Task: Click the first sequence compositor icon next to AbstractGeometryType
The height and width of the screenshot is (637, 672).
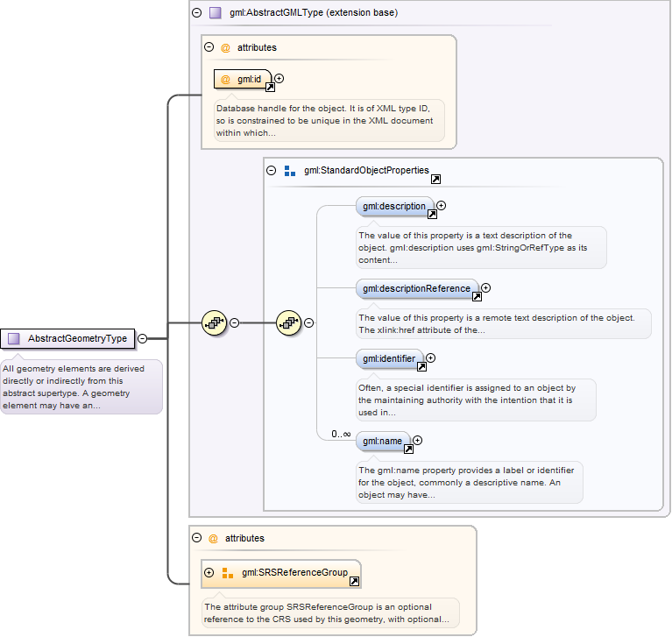Action: pos(215,322)
